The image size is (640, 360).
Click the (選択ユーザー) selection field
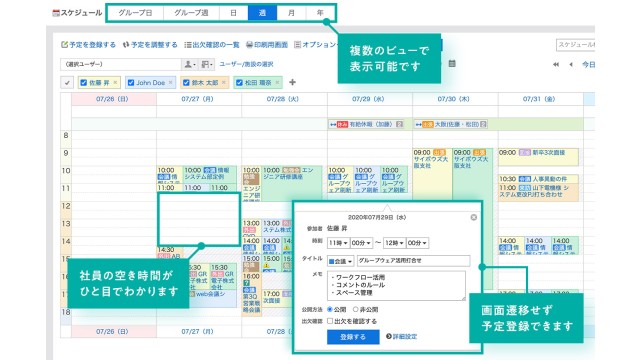121,64
